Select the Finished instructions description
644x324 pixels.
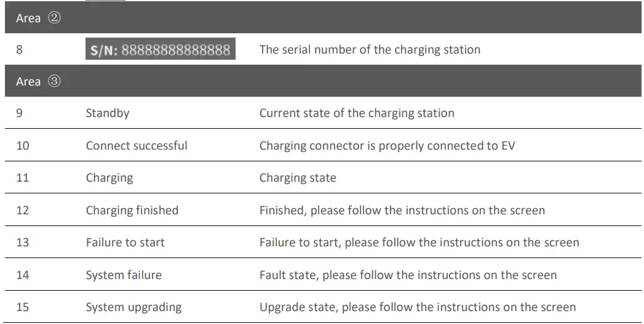coord(402,211)
